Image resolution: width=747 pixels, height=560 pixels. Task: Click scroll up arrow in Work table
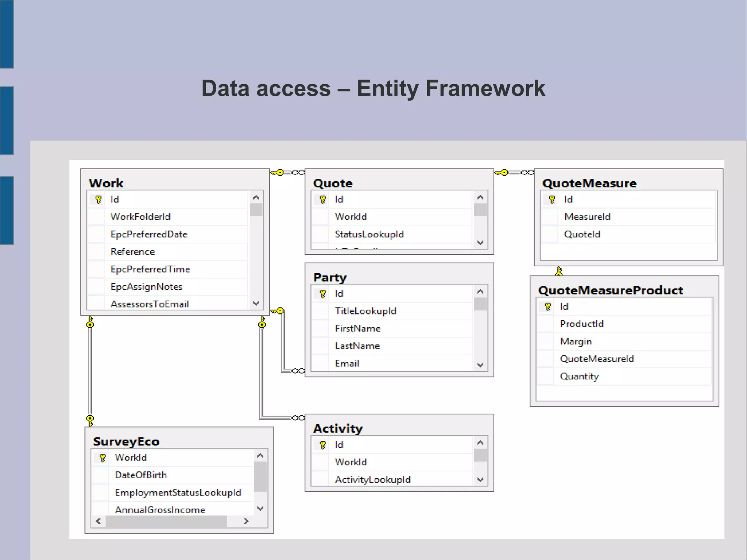(x=256, y=197)
